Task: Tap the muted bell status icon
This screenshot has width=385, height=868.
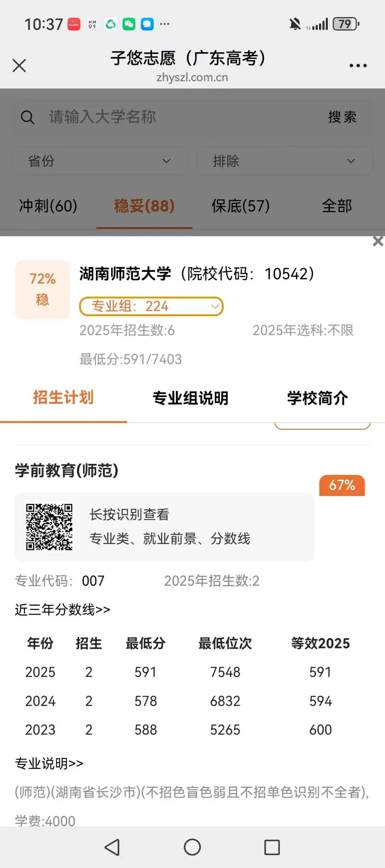Action: 295,24
